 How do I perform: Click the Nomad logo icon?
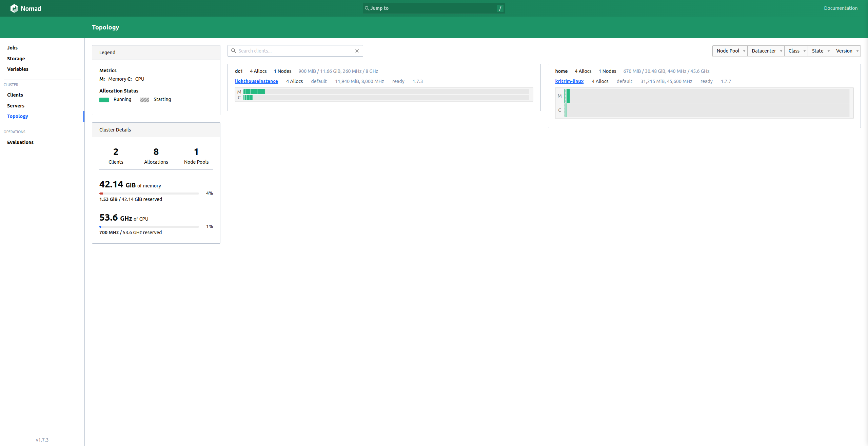[14, 8]
